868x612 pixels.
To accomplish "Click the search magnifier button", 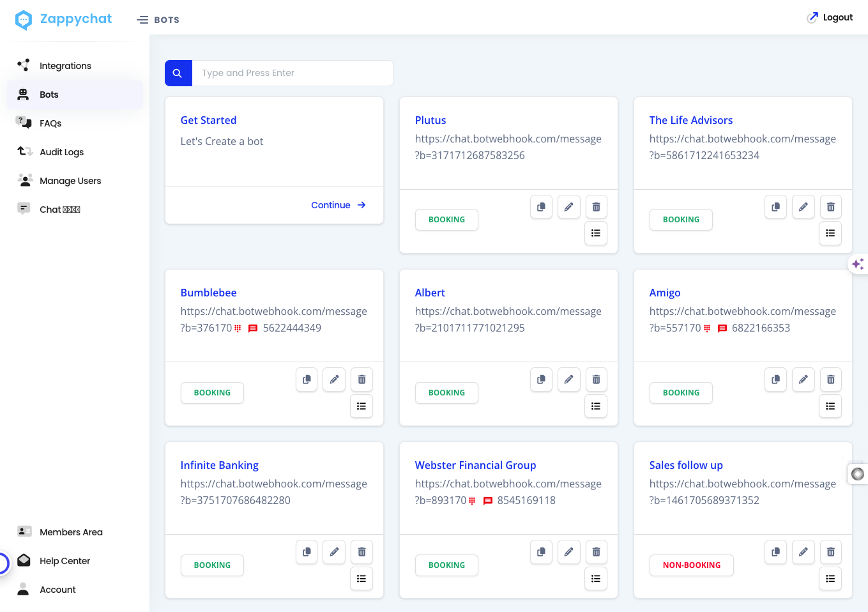I will (x=178, y=73).
